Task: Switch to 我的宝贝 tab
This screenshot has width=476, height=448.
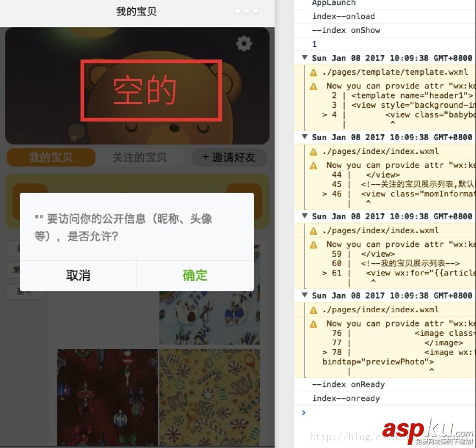Action: coord(51,157)
